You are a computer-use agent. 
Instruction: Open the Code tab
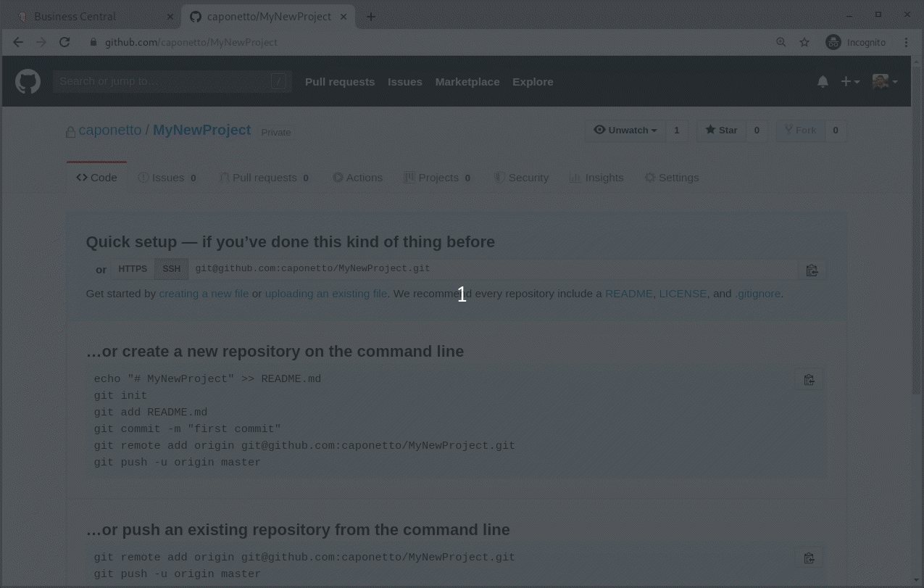96,178
